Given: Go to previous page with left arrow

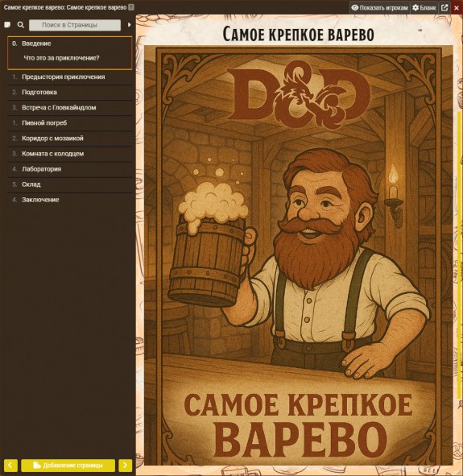Looking at the screenshot, I should [10, 465].
